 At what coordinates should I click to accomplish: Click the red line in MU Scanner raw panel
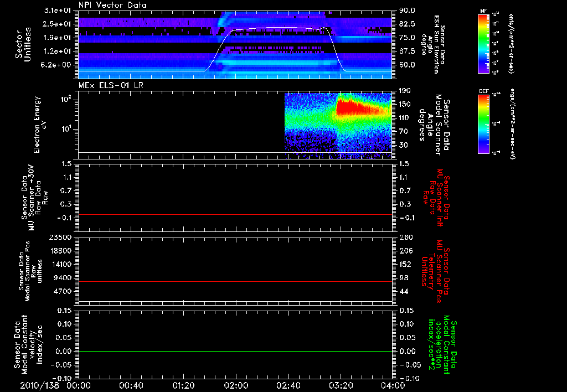tap(235, 214)
